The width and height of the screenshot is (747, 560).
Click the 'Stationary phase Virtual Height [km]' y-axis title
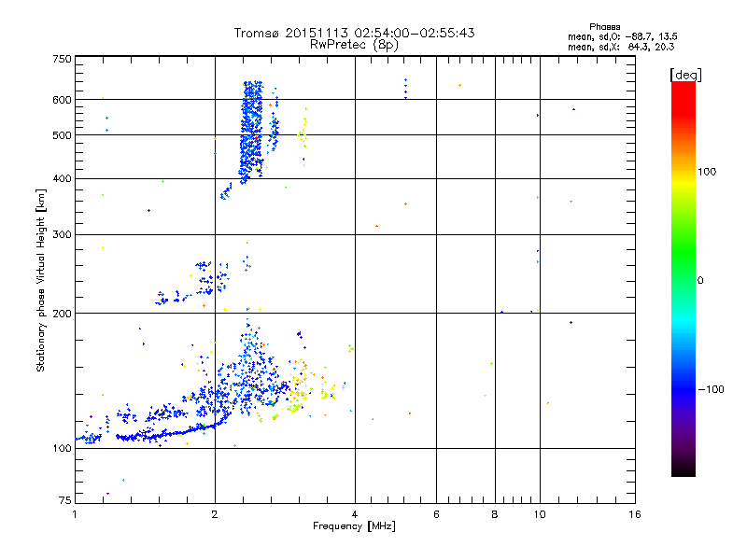41,281
